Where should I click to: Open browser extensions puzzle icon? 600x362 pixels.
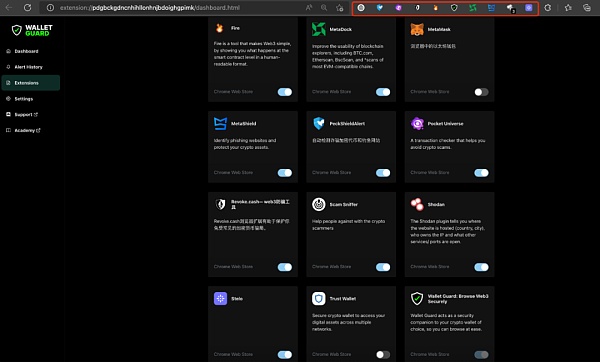click(x=548, y=8)
